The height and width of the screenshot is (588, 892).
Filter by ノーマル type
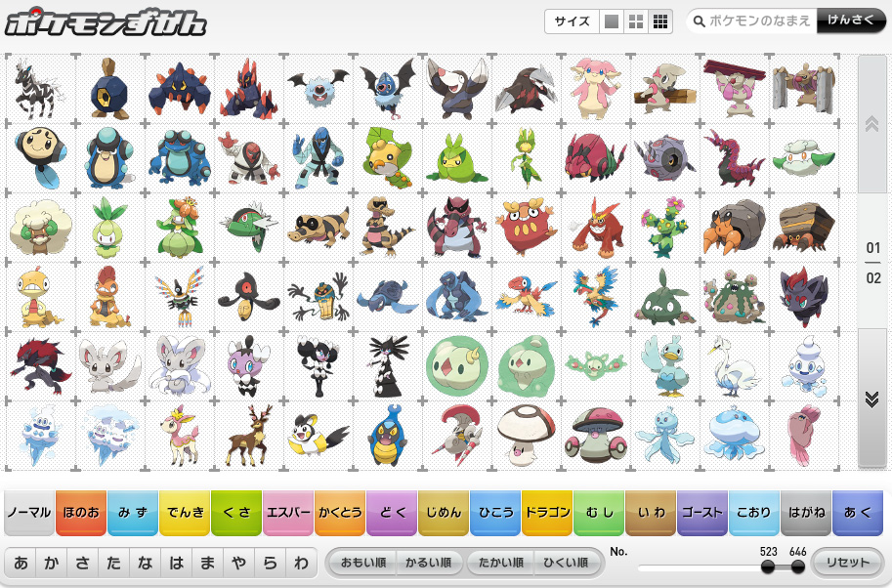click(29, 513)
